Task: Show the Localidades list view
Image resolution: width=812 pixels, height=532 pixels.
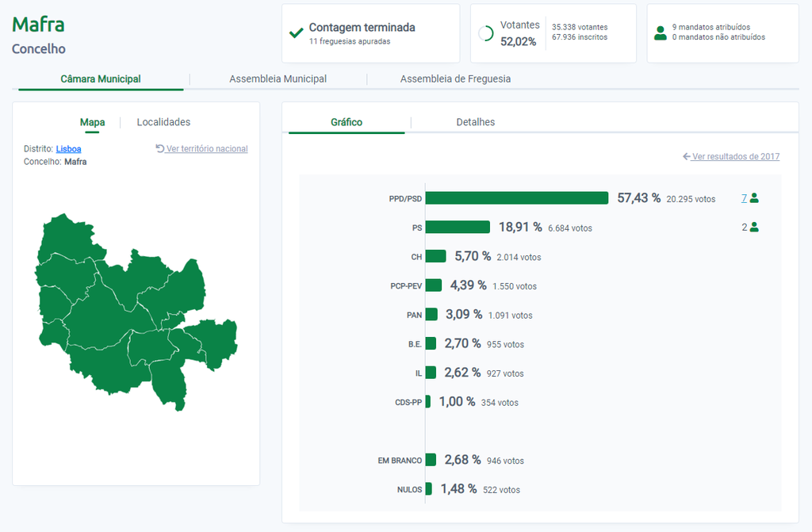Action: pyautogui.click(x=163, y=122)
